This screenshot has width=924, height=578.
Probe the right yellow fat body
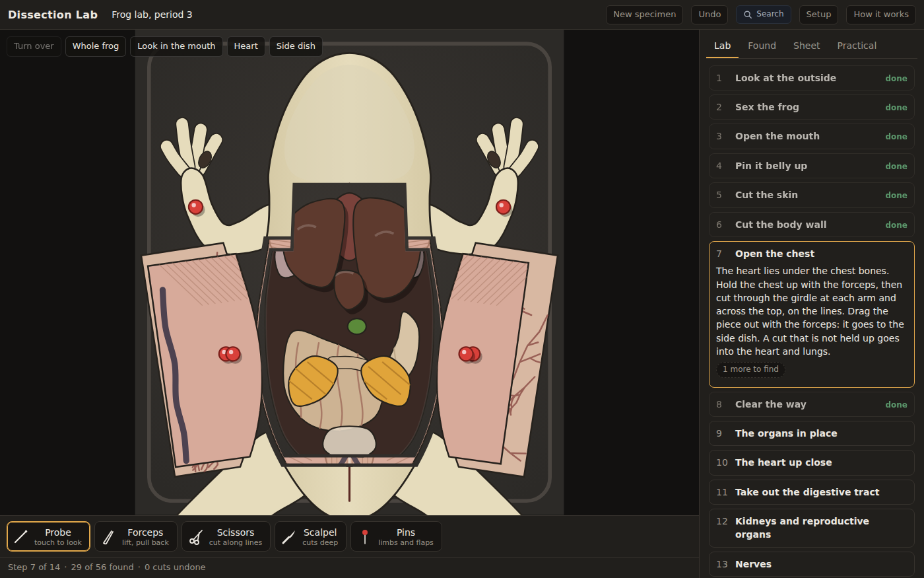[x=386, y=380]
